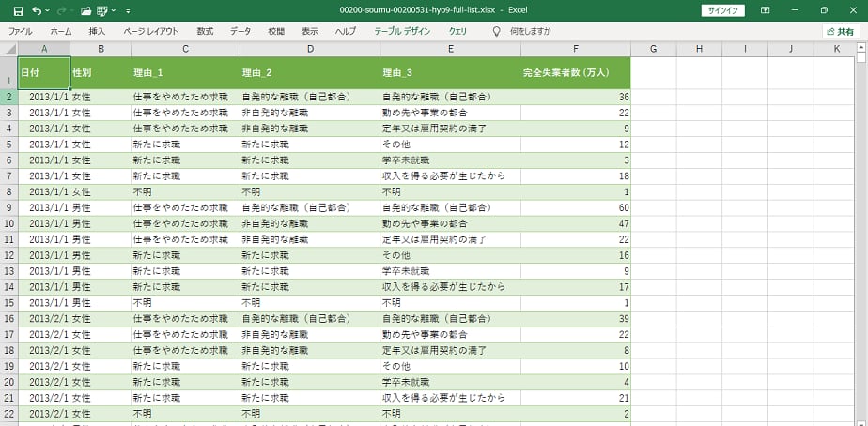The height and width of the screenshot is (426, 868).
Task: Open ribbon display options icon
Action: [x=765, y=10]
